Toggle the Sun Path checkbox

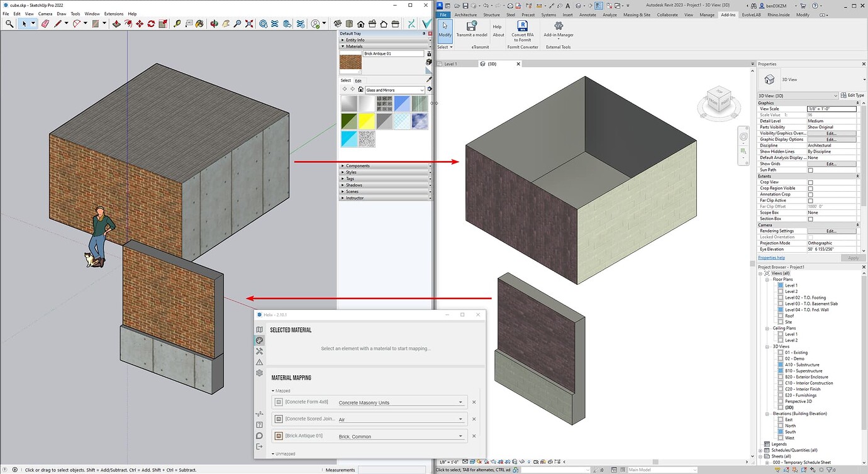tap(811, 169)
